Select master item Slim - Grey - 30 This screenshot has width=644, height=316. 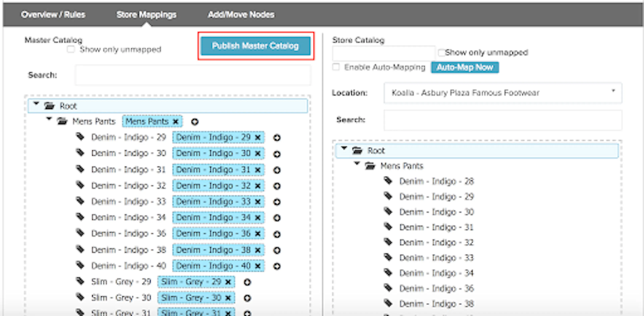121,298
